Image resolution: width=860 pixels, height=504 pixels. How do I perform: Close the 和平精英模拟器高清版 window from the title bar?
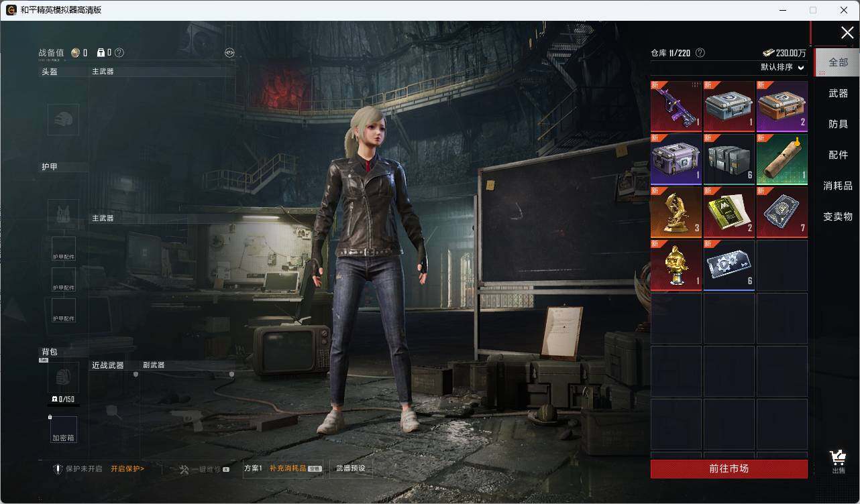844,10
